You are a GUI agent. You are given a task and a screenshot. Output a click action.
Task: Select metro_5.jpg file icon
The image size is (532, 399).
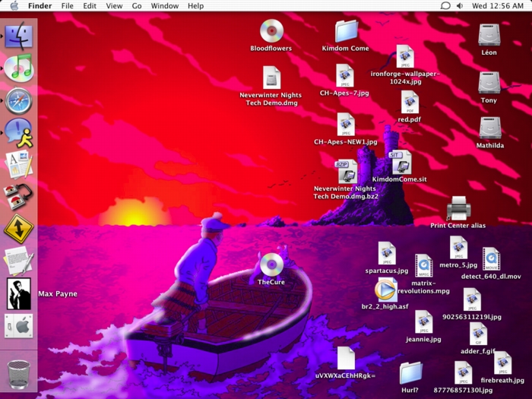(458, 248)
